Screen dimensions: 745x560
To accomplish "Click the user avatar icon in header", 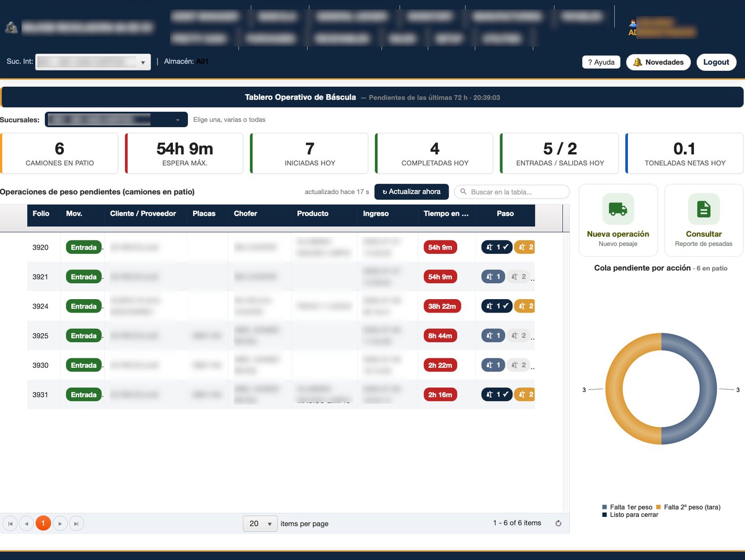I will tap(633, 23).
